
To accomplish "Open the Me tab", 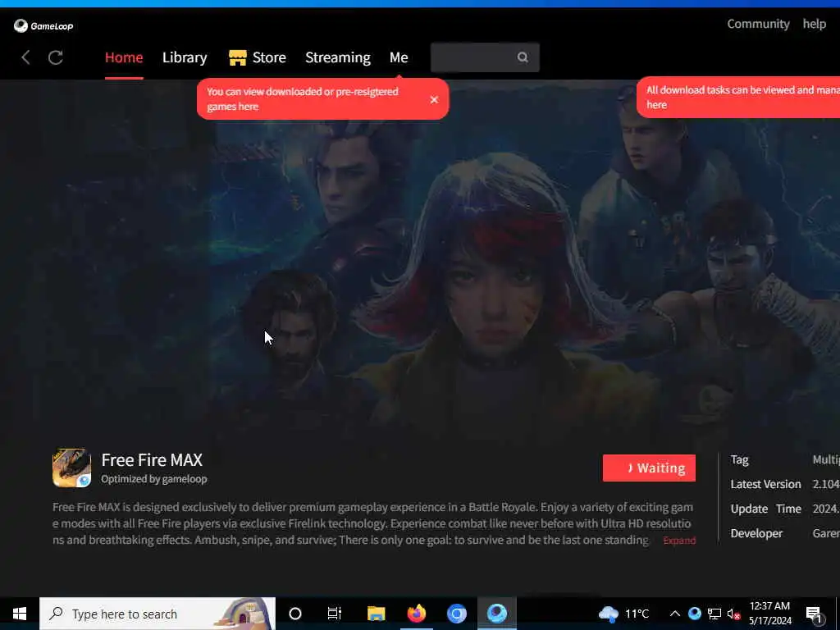I will 399,57.
